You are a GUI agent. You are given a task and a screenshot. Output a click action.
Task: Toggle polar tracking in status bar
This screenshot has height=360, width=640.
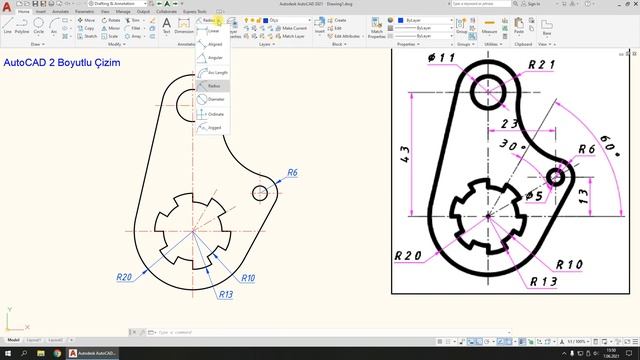pos(487,341)
